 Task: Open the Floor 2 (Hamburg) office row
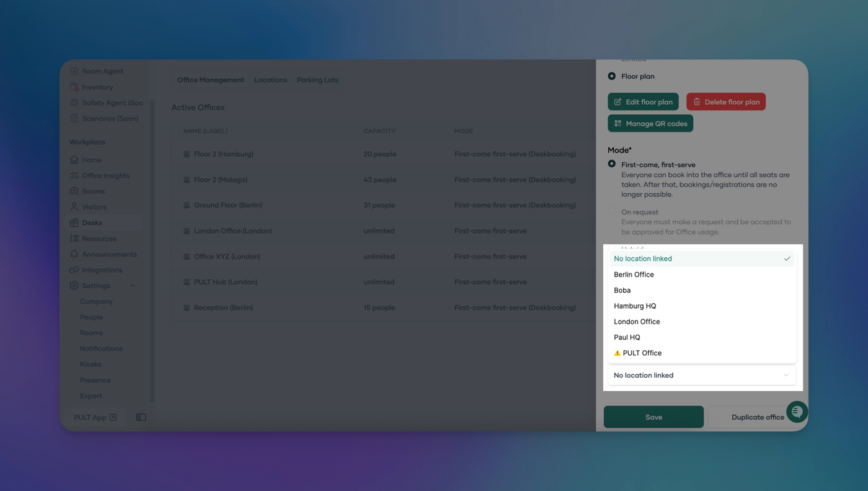223,154
